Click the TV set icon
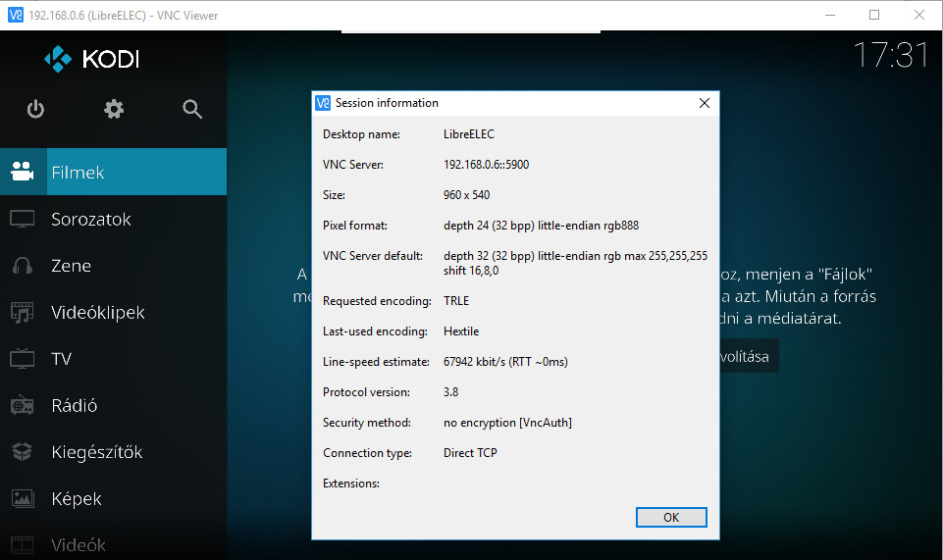Viewport: 943px width, 560px height. click(x=23, y=358)
